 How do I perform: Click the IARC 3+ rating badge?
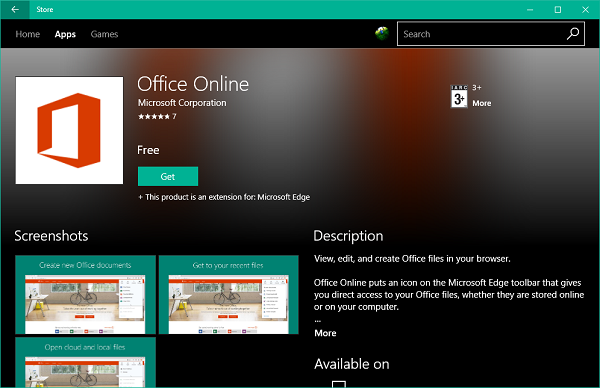459,96
